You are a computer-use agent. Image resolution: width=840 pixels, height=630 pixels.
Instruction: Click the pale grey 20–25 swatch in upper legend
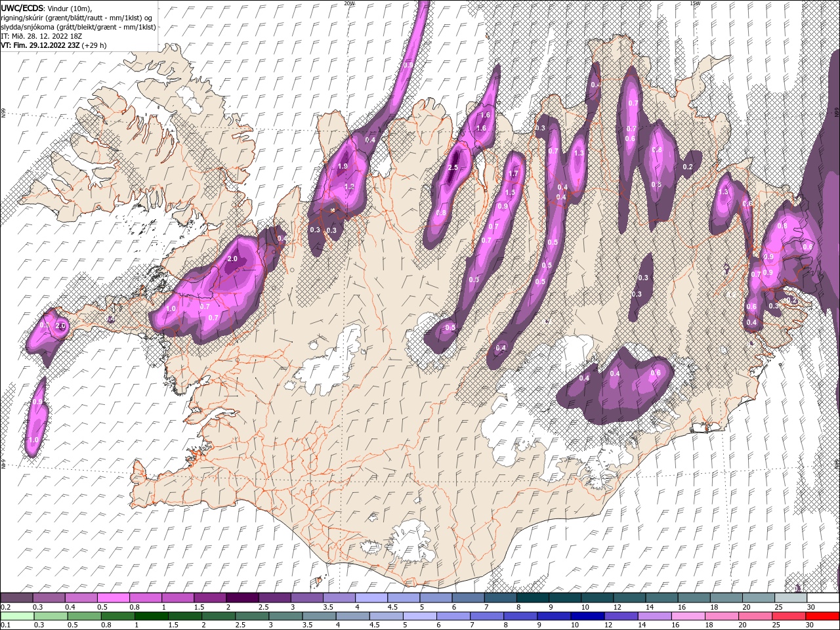(758, 598)
